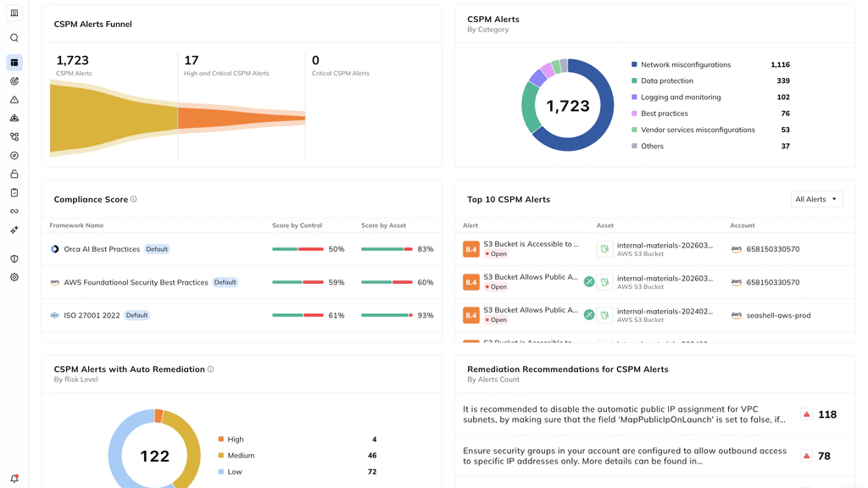The image size is (868, 488).
Task: Click the Data protection legend swatch
Action: [634, 80]
